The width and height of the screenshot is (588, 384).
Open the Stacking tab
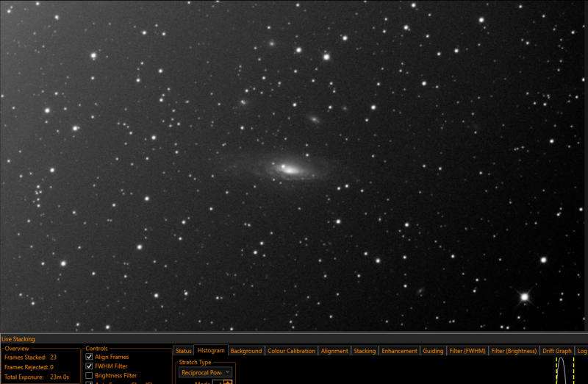tap(365, 351)
